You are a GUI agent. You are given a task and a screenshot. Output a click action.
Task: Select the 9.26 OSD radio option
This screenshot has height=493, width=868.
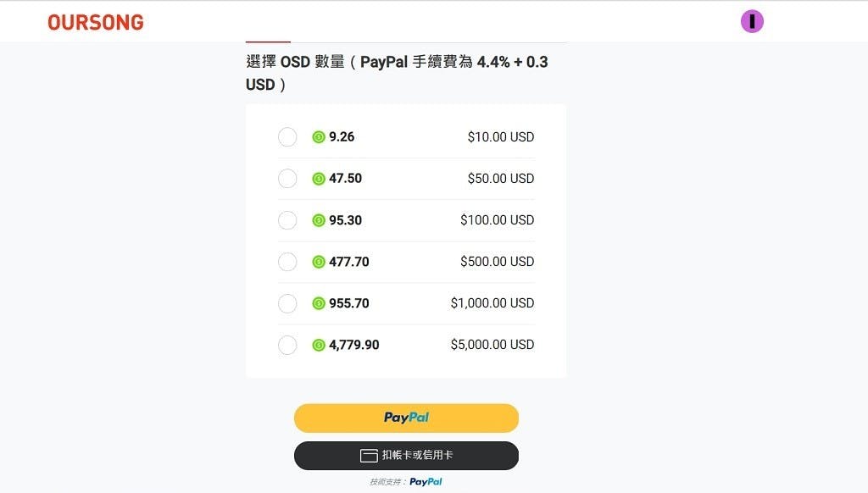(287, 137)
